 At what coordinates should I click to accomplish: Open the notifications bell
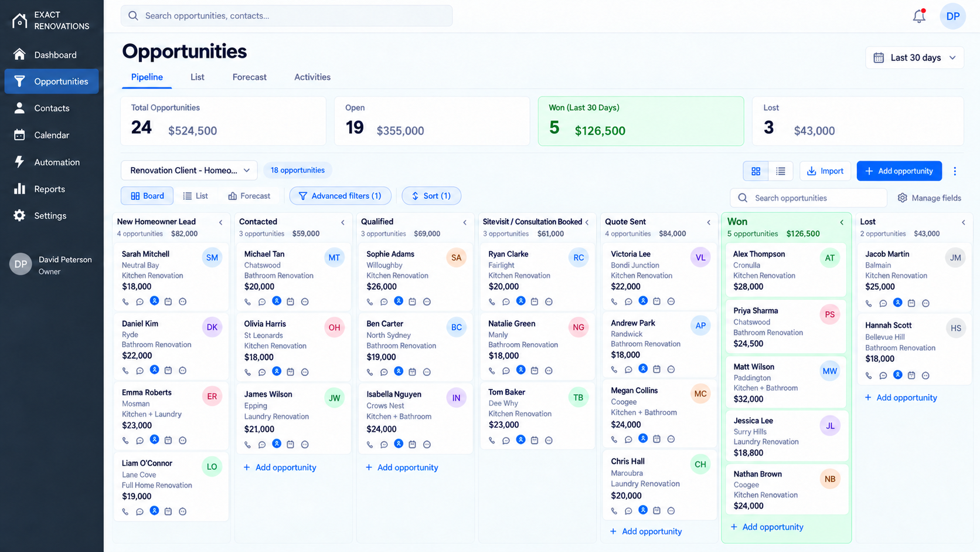918,16
